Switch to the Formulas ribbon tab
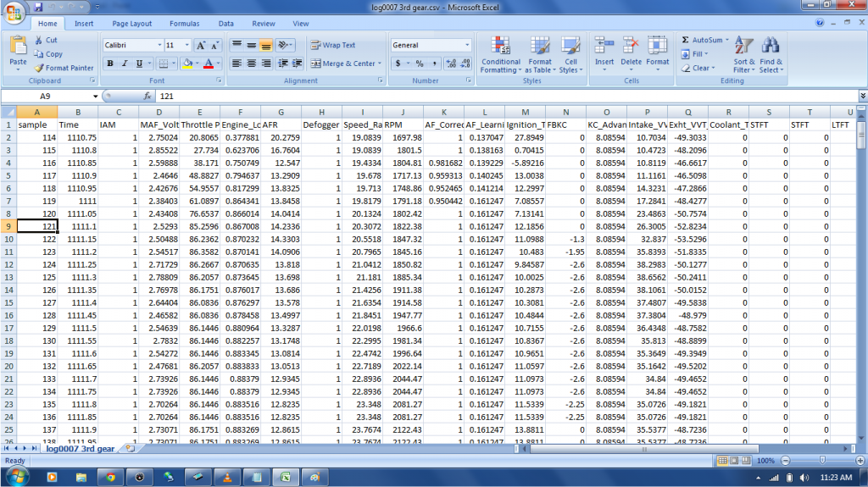Image resolution: width=868 pixels, height=487 pixels. (184, 24)
